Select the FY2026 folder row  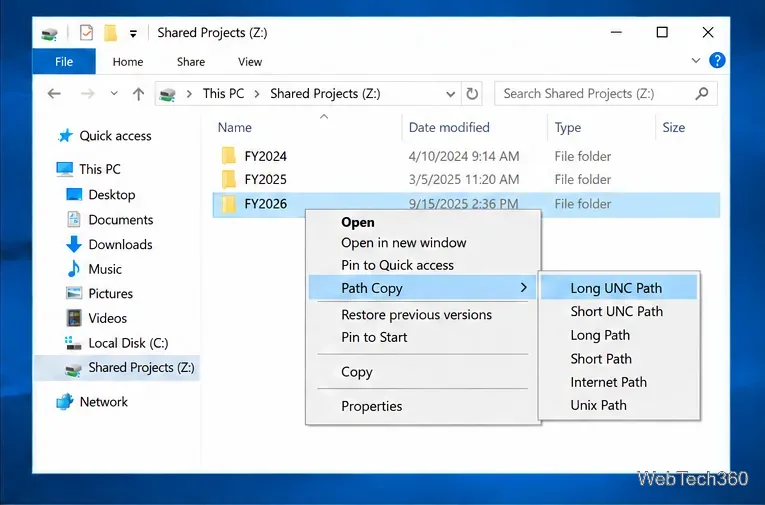[466, 204]
